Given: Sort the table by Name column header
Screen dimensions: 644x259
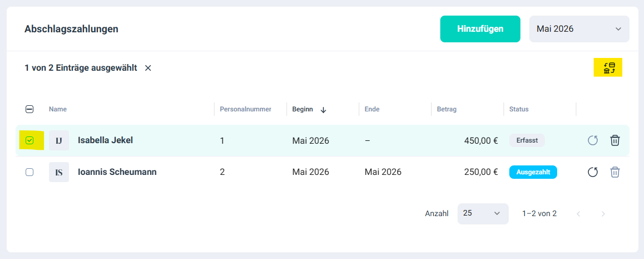Looking at the screenshot, I should click(57, 109).
